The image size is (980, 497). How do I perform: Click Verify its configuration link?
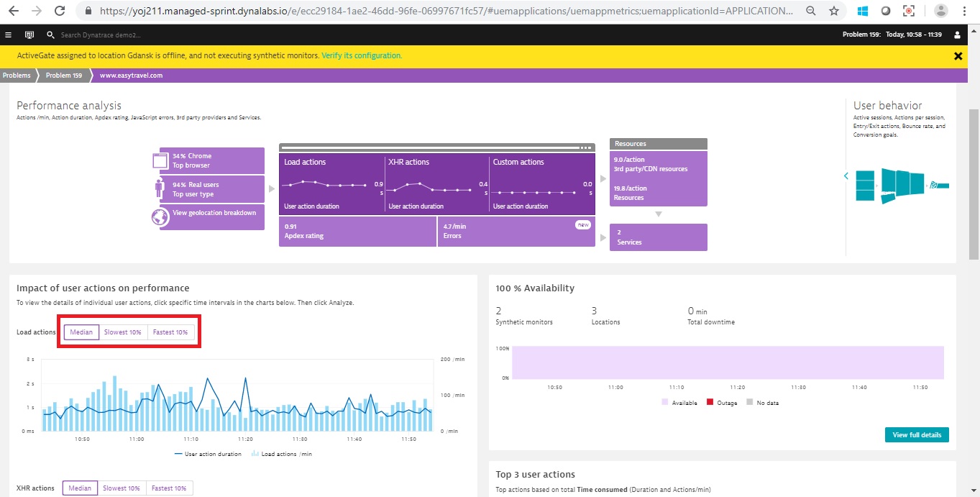[362, 56]
